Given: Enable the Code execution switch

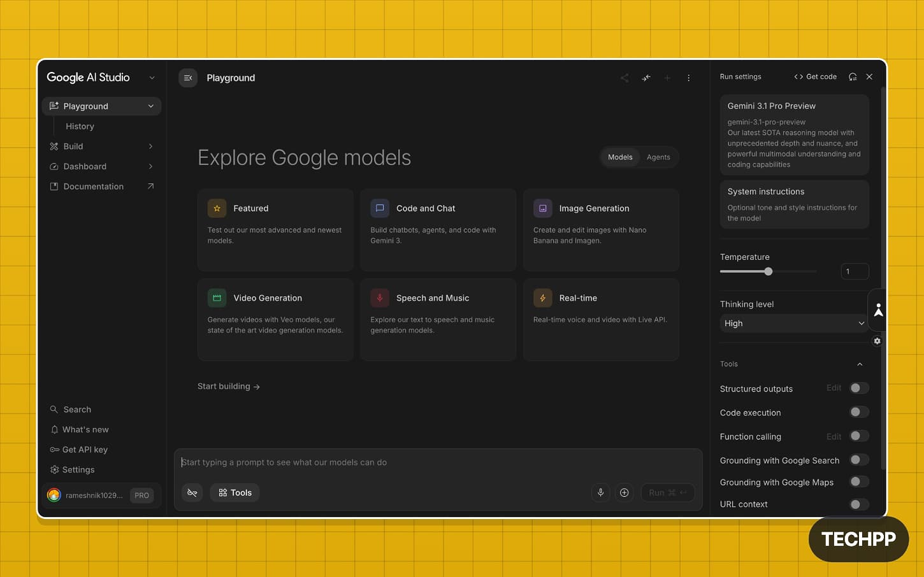Looking at the screenshot, I should [x=859, y=412].
